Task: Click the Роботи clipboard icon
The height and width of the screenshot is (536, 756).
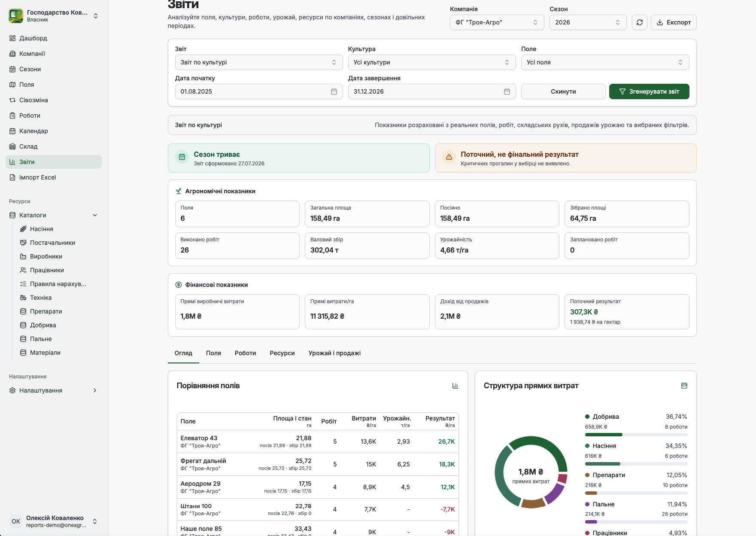Action: [12, 116]
